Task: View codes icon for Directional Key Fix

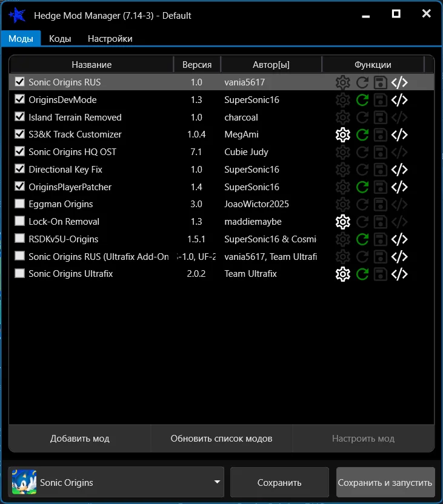Action: pyautogui.click(x=399, y=170)
